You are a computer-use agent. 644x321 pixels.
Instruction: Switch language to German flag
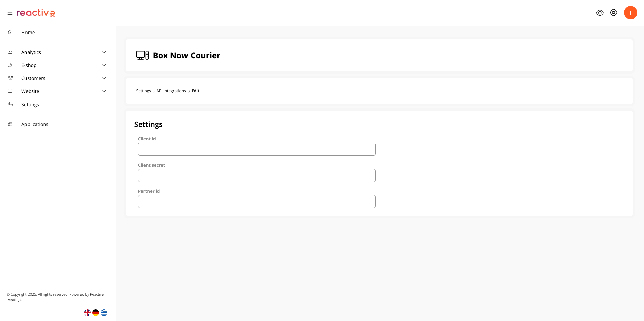click(96, 313)
